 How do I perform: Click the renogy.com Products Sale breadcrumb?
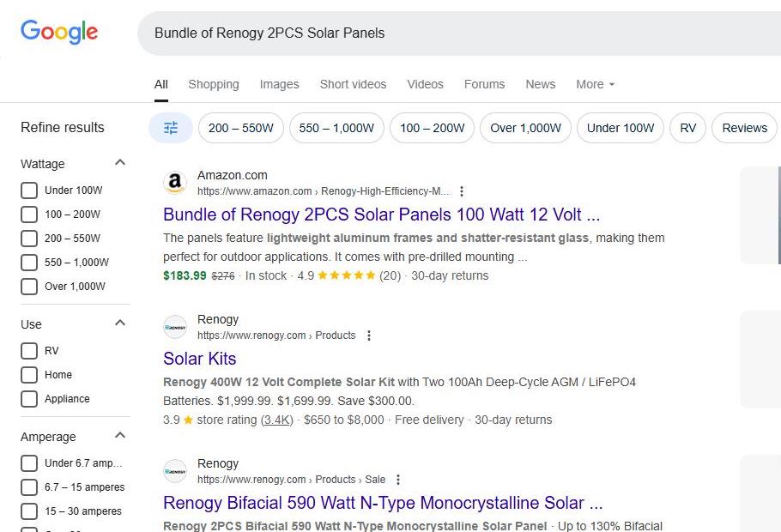tap(292, 480)
